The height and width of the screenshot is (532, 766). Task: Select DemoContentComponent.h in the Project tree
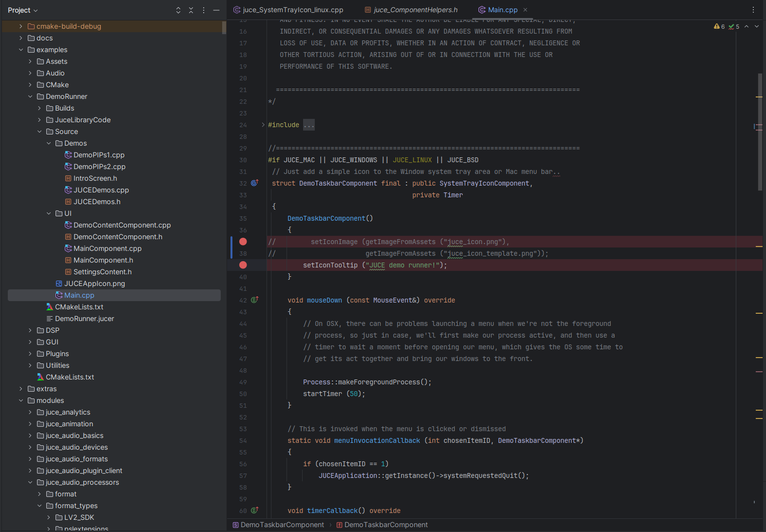click(x=114, y=237)
